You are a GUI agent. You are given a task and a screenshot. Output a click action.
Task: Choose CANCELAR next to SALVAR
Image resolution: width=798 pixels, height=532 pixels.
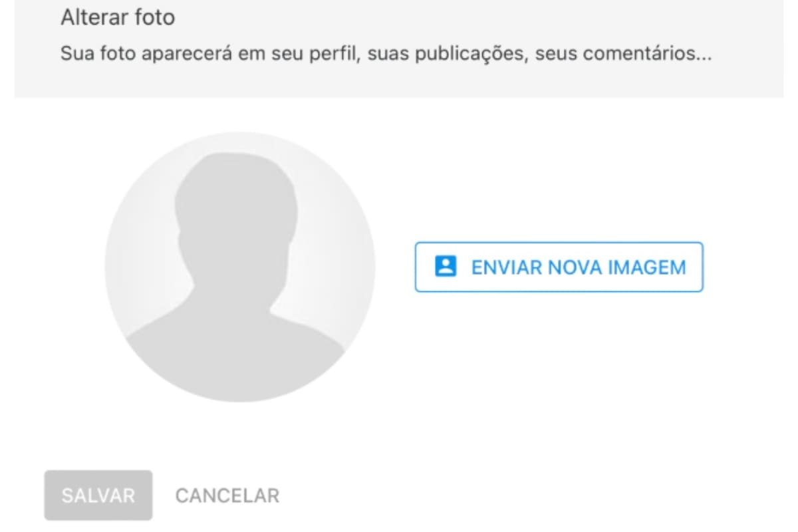point(227,495)
